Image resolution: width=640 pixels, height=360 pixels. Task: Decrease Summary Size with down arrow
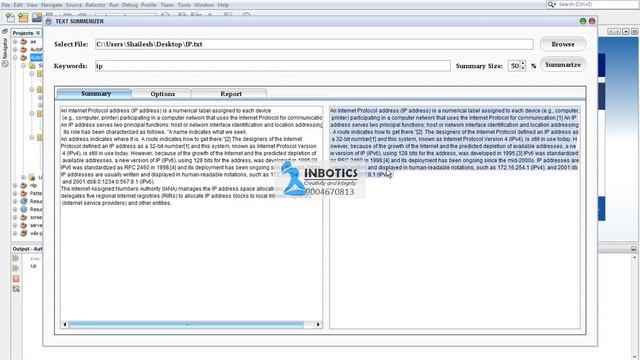(523, 68)
